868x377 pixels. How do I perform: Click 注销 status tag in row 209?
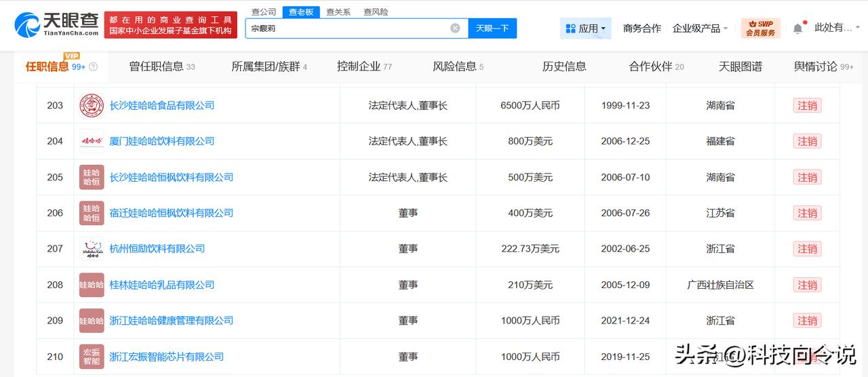click(x=807, y=321)
